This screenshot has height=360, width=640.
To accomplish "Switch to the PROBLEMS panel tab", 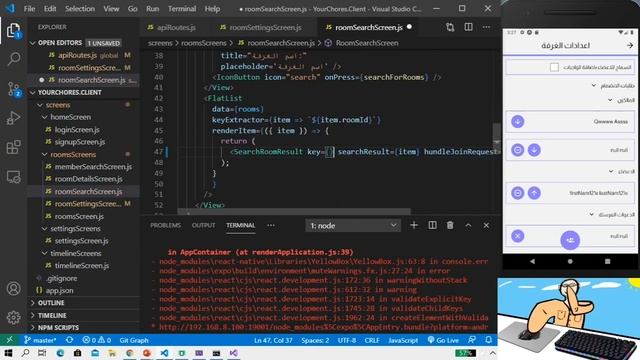I will pos(165,225).
